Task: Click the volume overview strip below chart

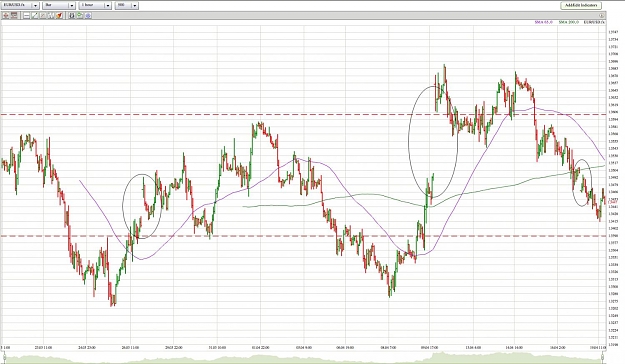Action: coord(303,358)
